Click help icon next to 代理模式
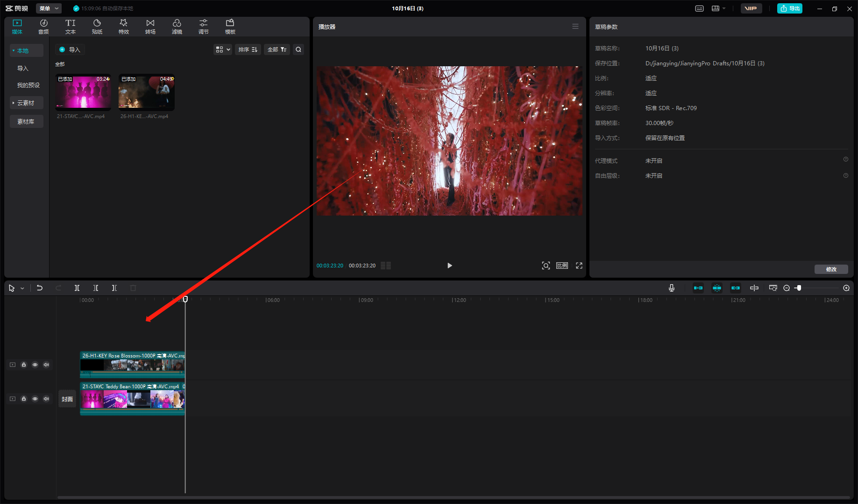 [x=846, y=160]
